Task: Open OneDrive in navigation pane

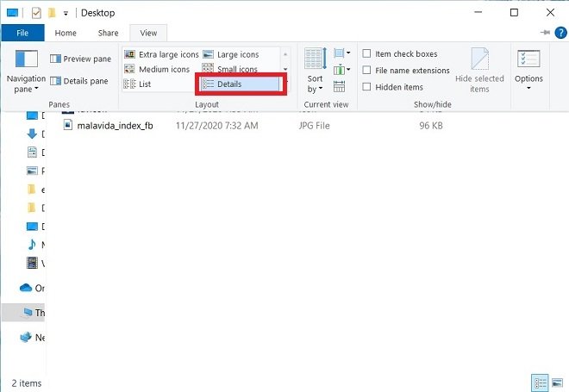Action: [x=32, y=288]
